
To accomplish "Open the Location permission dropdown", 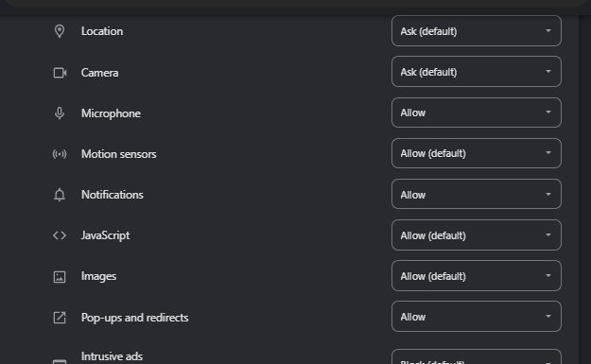I will click(x=477, y=31).
